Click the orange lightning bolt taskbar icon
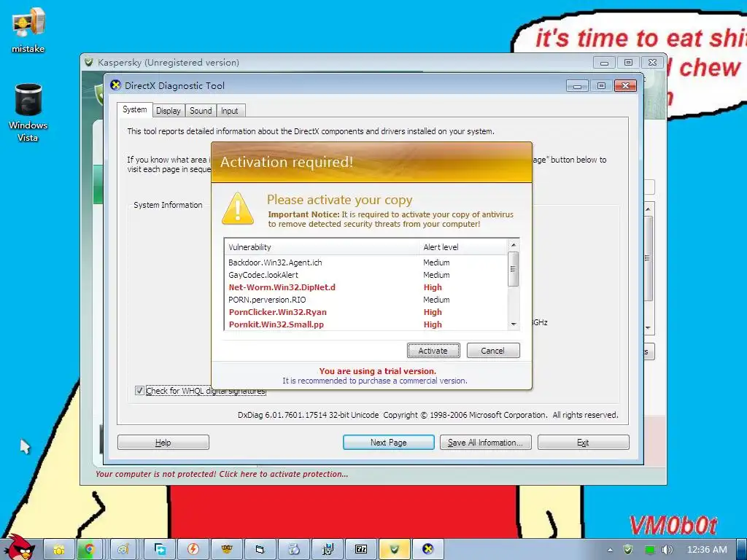Image resolution: width=747 pixels, height=560 pixels. [x=193, y=550]
